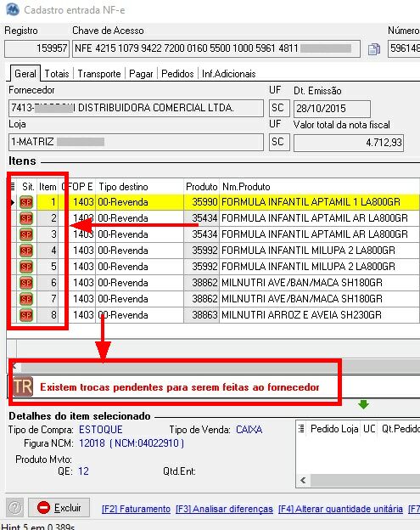Screen dimensions: 420x530
Task: Switch to the Totais tab
Action: [x=57, y=74]
